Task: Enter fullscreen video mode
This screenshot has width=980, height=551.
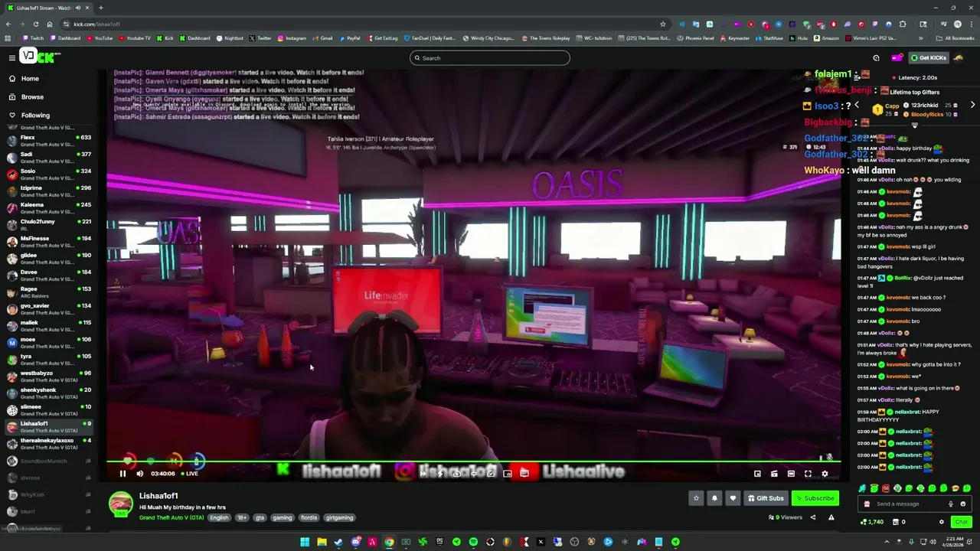Action: [x=808, y=474]
